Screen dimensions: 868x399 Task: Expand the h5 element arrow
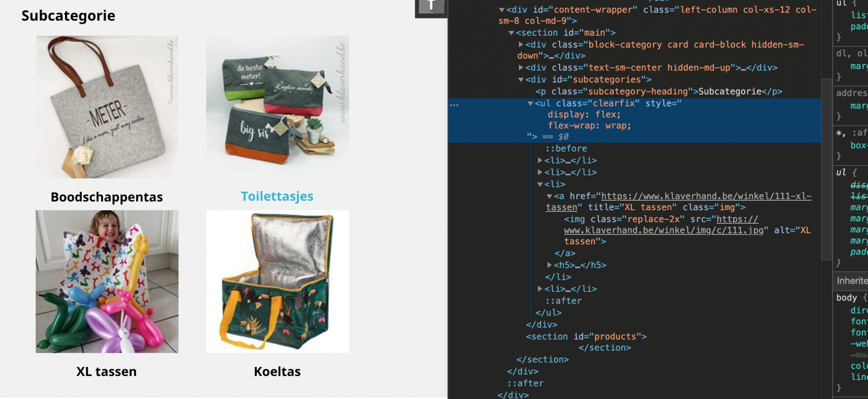pyautogui.click(x=549, y=265)
